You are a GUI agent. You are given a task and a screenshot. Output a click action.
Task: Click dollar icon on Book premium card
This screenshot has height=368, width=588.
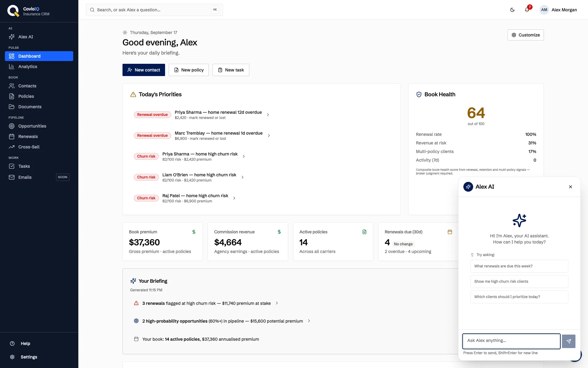194,232
